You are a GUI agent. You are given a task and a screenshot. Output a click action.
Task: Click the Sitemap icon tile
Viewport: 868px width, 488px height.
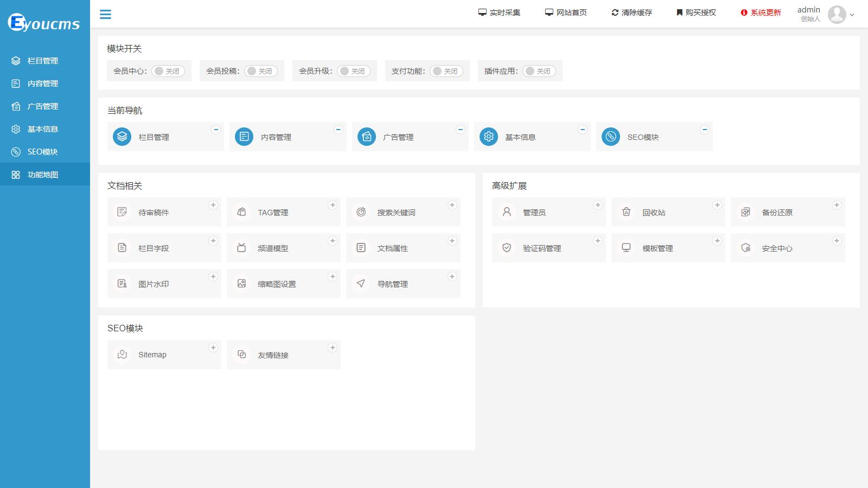[x=123, y=355]
